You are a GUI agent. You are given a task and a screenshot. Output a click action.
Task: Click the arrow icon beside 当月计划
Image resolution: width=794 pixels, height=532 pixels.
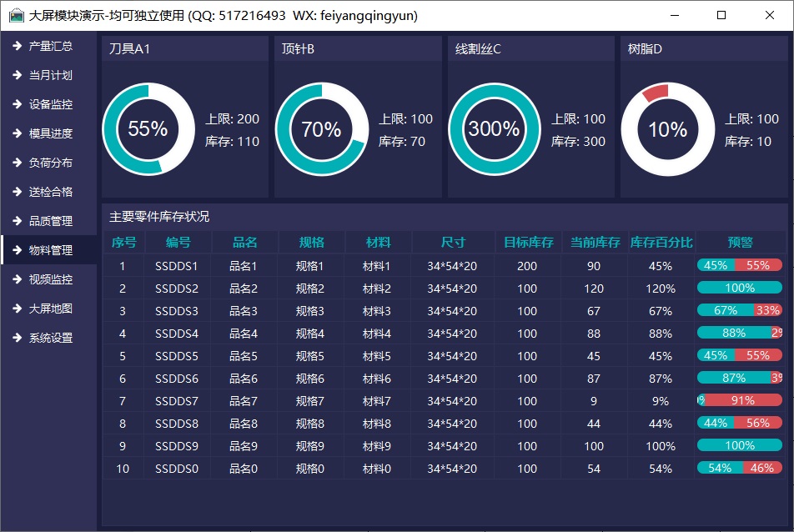[16, 75]
